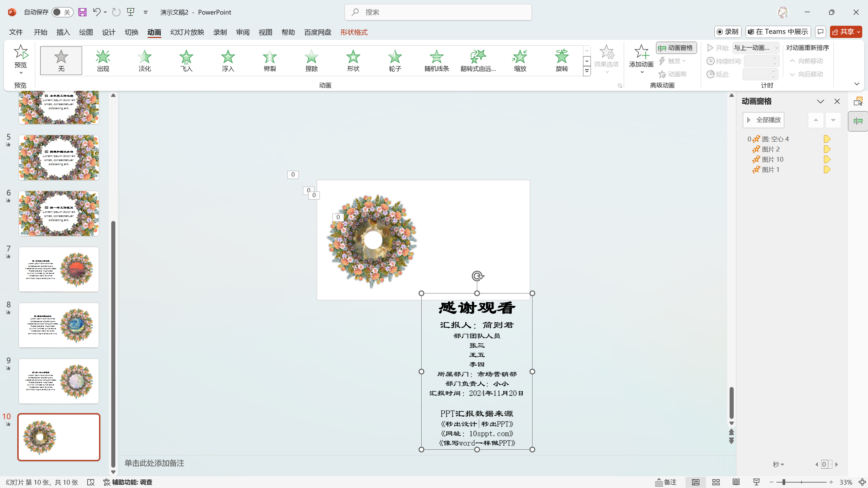This screenshot has width=868, height=488.
Task: Click 在 Teams 中展示 button
Action: click(x=778, y=32)
